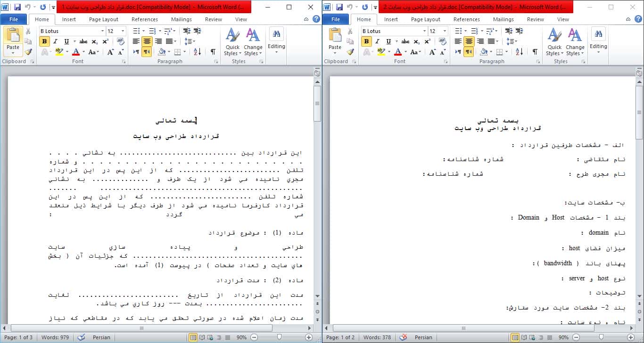The width and height of the screenshot is (644, 343).
Task: Click Save icon in right window title bar
Action: pyautogui.click(x=339, y=7)
